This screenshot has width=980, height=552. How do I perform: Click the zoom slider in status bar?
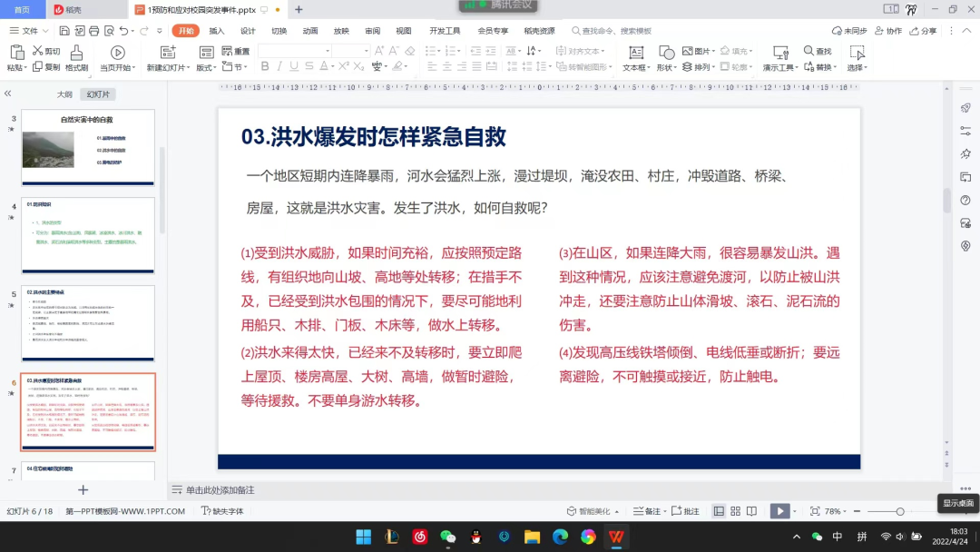pos(898,511)
